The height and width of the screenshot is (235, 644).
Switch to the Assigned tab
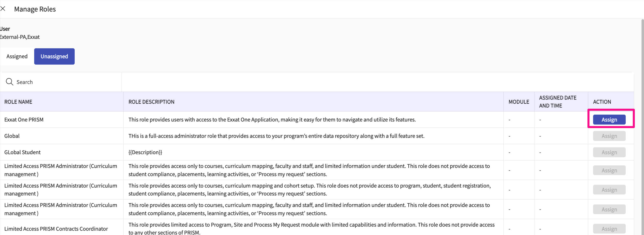[17, 56]
